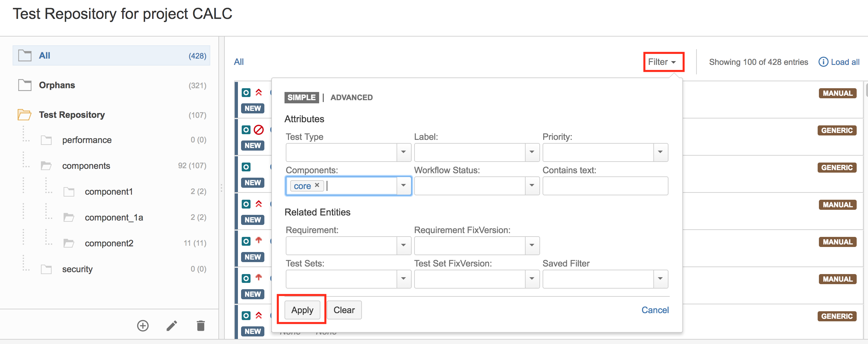Click the trash delete folder icon

(200, 325)
